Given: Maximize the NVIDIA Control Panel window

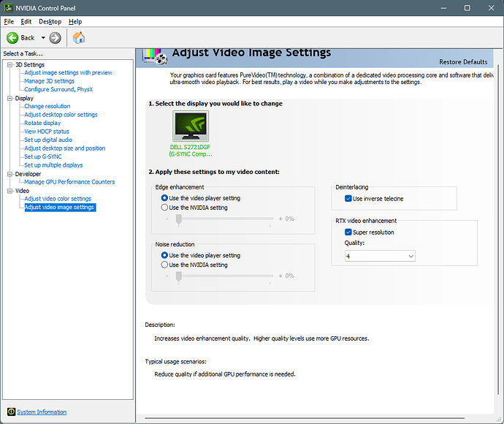Looking at the screenshot, I should [x=467, y=8].
